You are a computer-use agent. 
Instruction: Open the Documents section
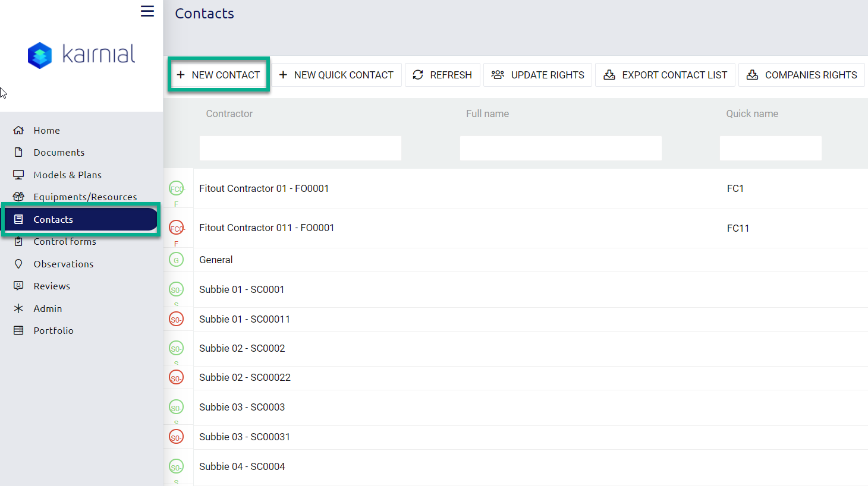pyautogui.click(x=59, y=152)
